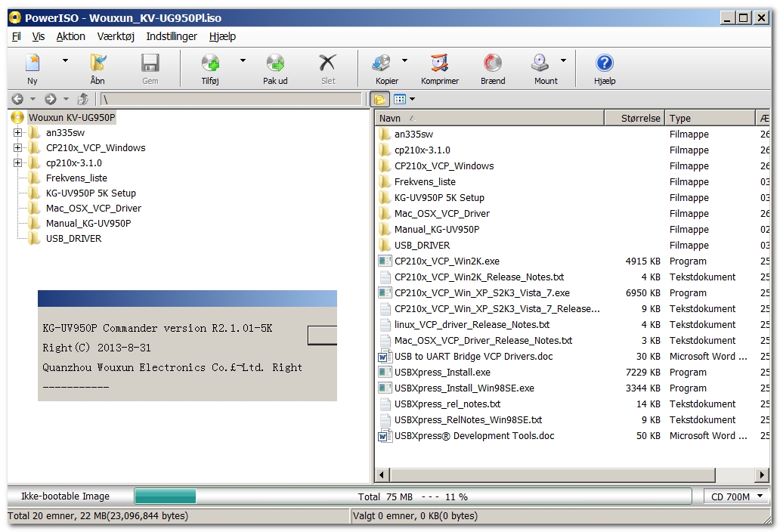780x532 pixels.
Task: Open the dropdown arrow beside Mount
Action: tap(563, 60)
